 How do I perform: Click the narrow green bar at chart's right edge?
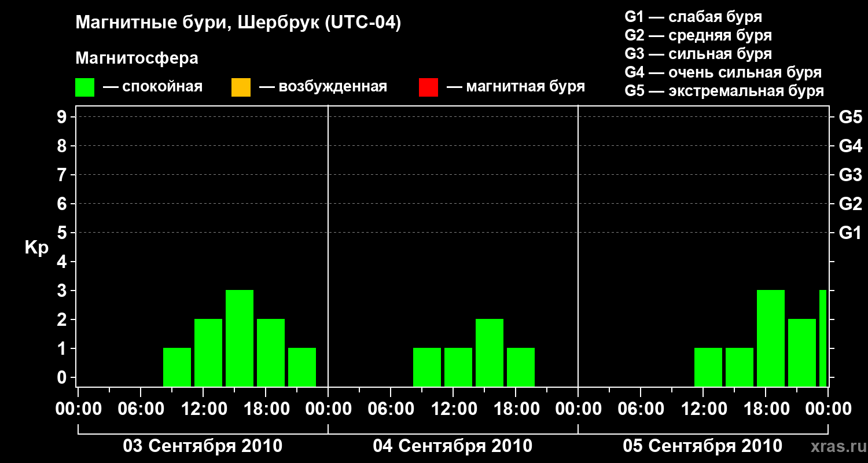[x=823, y=338]
